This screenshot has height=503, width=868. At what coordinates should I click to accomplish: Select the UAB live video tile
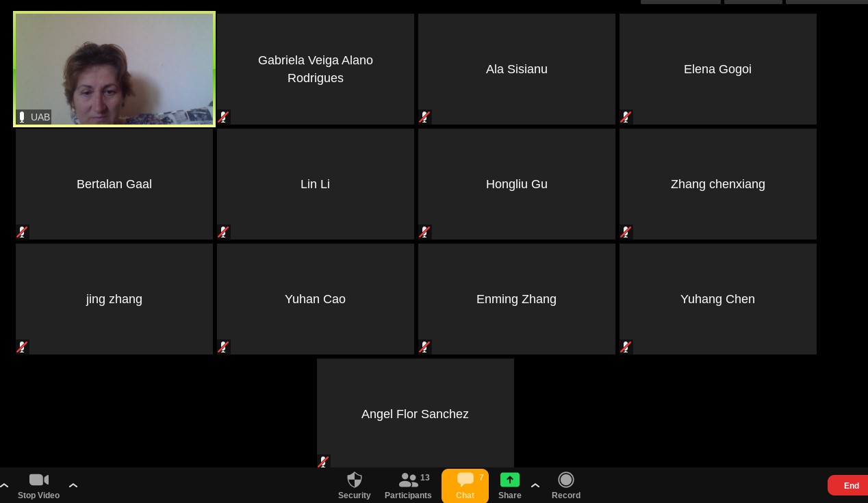pos(114,68)
